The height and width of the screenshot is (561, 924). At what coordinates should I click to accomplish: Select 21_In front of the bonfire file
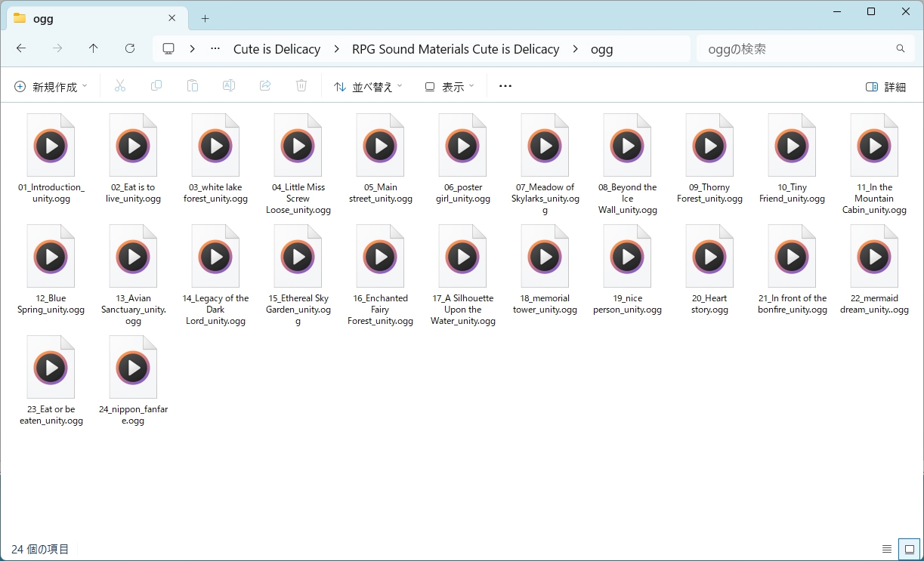click(x=793, y=270)
